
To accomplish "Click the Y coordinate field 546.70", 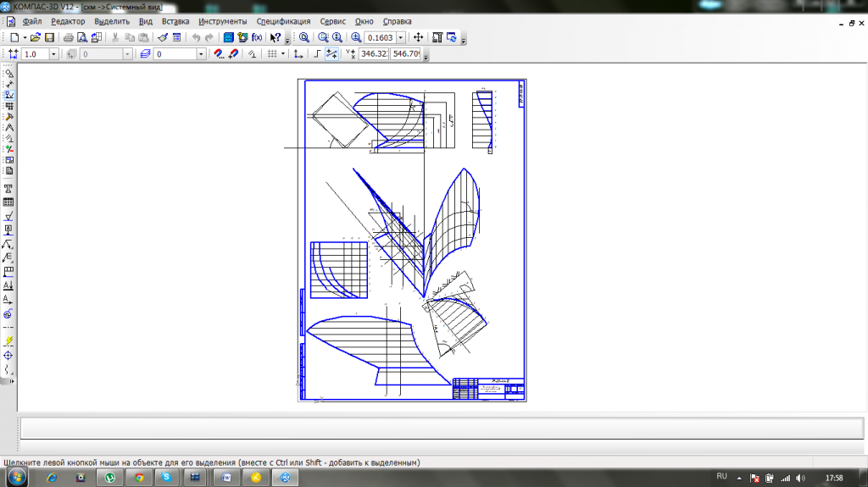I will [406, 53].
